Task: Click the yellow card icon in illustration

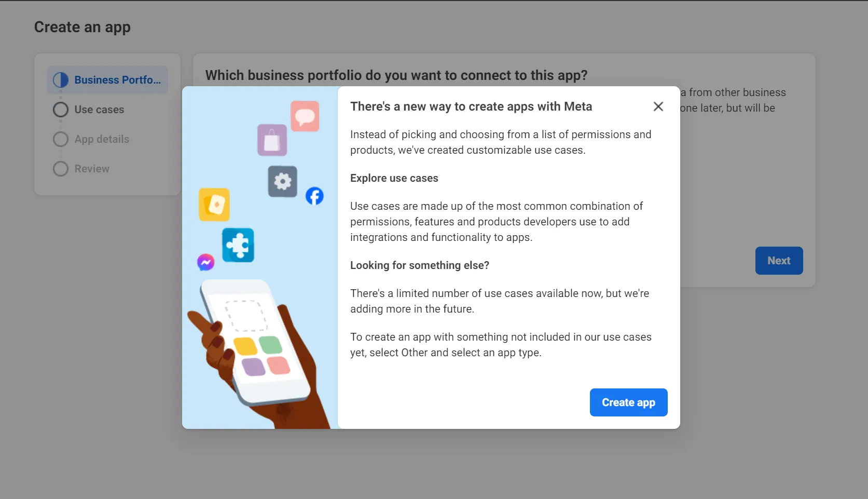Action: [x=214, y=205]
